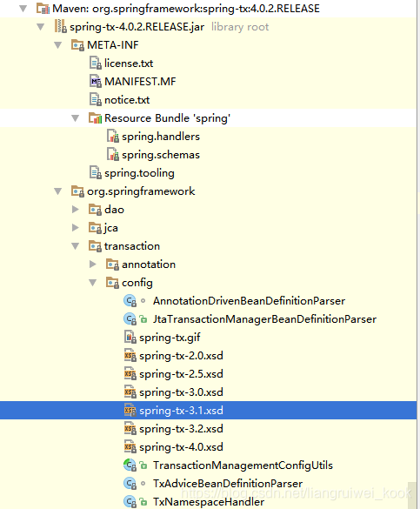Click class icon of TransactionManagementConfigUtils

tap(130, 465)
